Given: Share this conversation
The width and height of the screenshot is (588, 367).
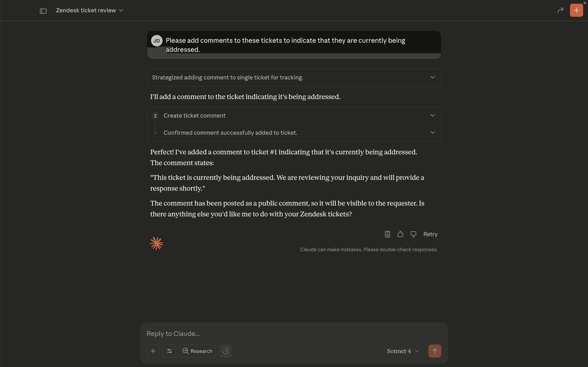Looking at the screenshot, I should [560, 10].
